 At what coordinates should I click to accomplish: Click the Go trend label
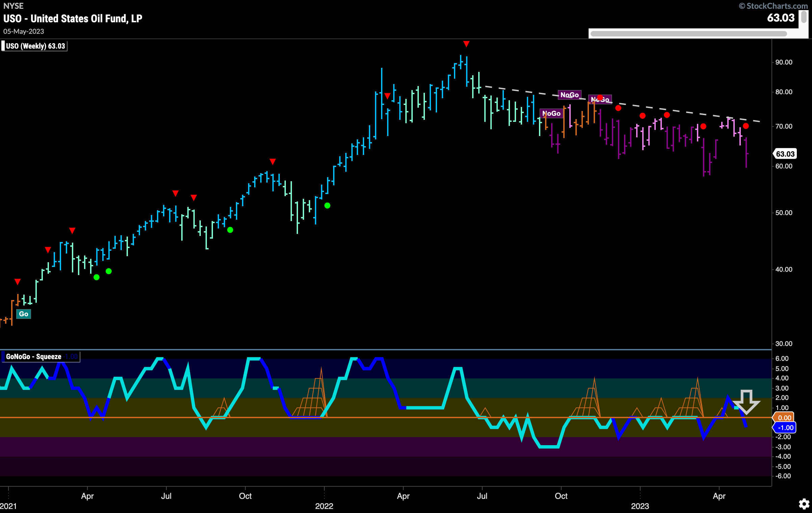coord(24,314)
